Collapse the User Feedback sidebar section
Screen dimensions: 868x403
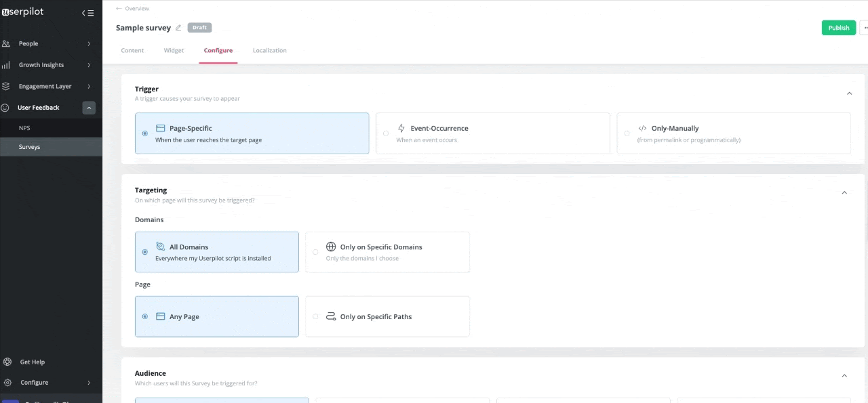coord(89,108)
